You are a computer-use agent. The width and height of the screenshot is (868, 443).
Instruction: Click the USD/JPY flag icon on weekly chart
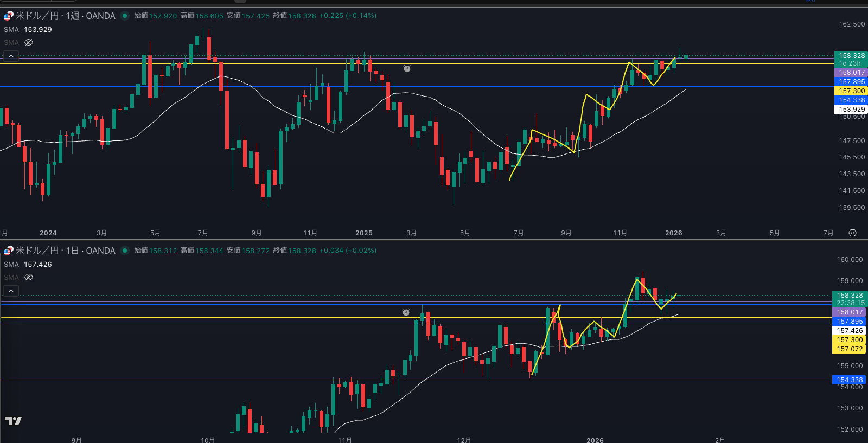[x=8, y=16]
